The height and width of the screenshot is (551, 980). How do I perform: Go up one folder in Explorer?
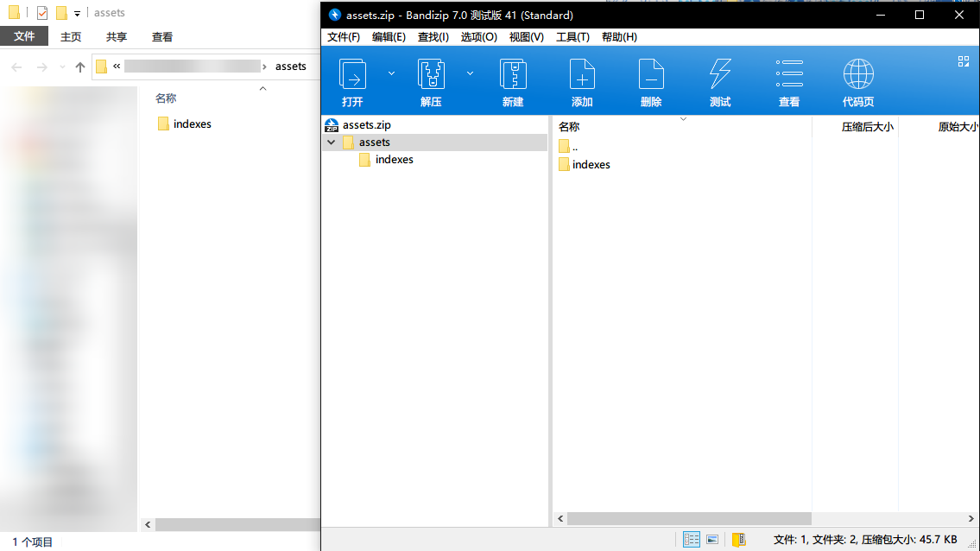coord(80,66)
